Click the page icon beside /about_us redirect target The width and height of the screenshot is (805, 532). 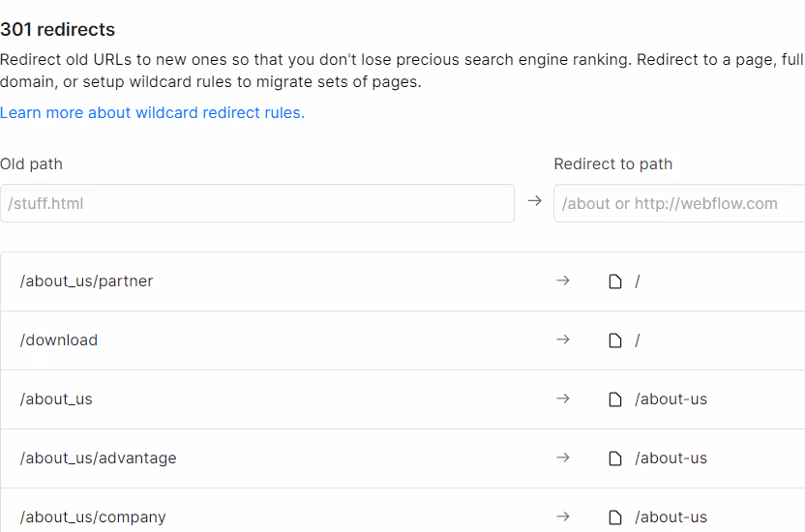615,399
